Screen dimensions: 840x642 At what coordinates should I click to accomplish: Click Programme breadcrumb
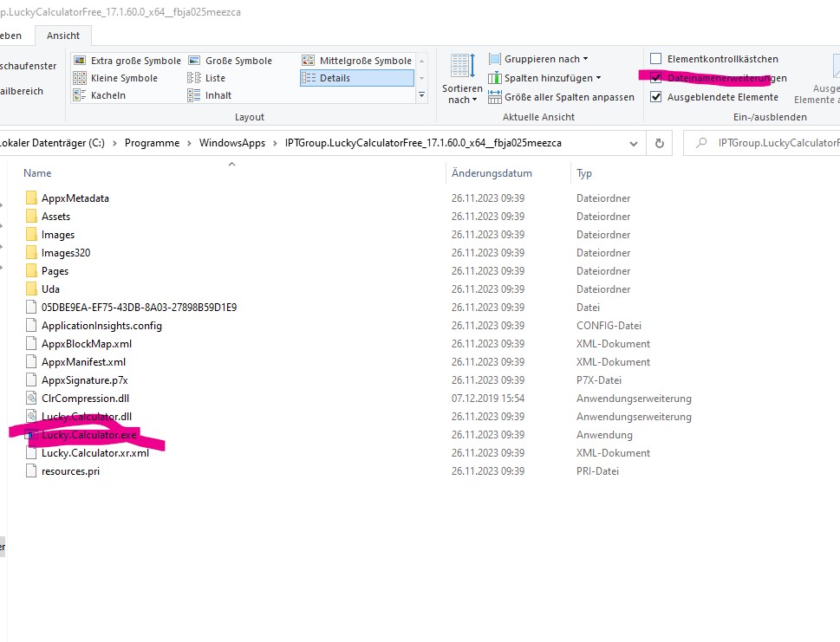point(153,143)
